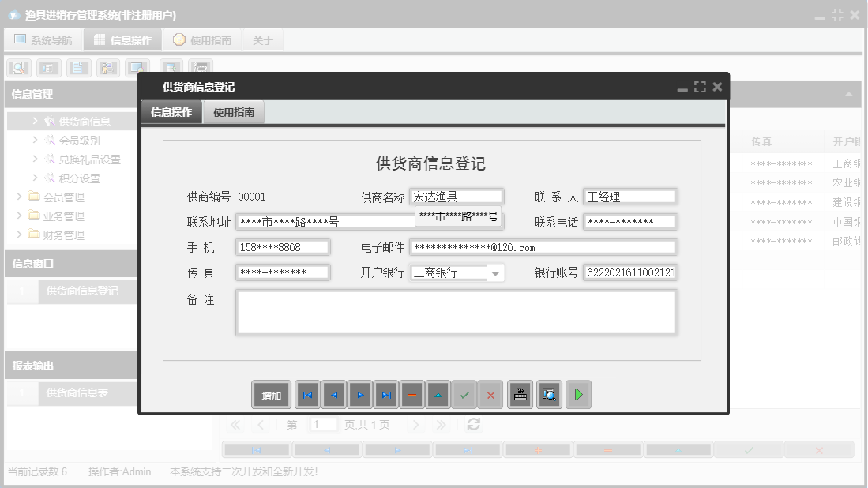Viewport: 868px width, 488px height.
Task: Jump to the first record
Action: [x=306, y=394]
